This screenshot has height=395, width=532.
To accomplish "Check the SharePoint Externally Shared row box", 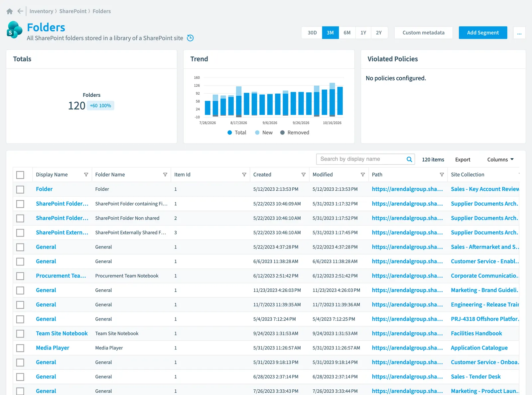I will click(20, 233).
